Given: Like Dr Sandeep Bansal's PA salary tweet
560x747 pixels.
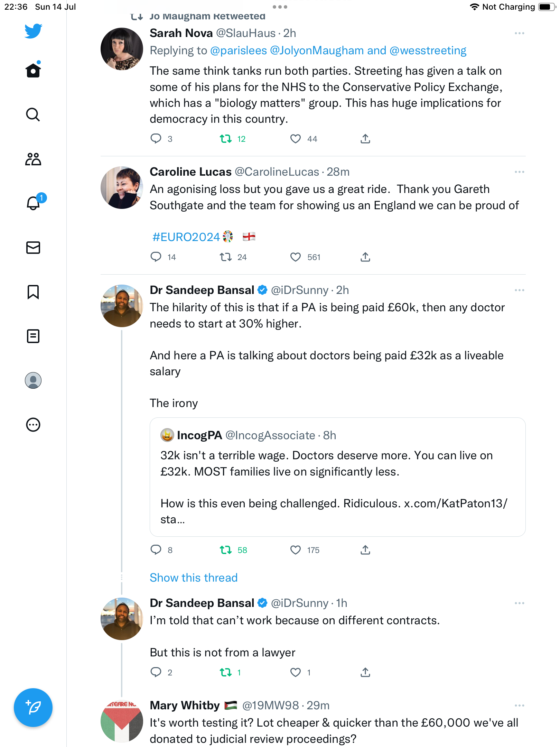Looking at the screenshot, I should (296, 550).
